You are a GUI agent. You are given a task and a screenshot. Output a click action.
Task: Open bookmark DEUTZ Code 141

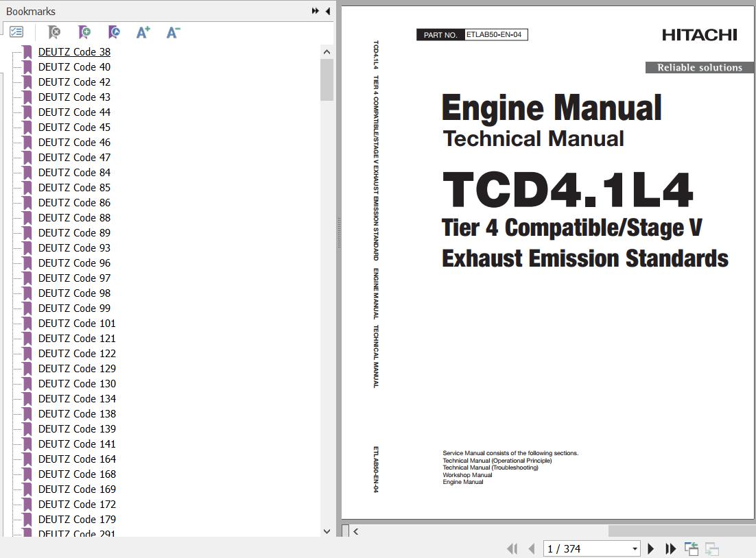pos(77,444)
